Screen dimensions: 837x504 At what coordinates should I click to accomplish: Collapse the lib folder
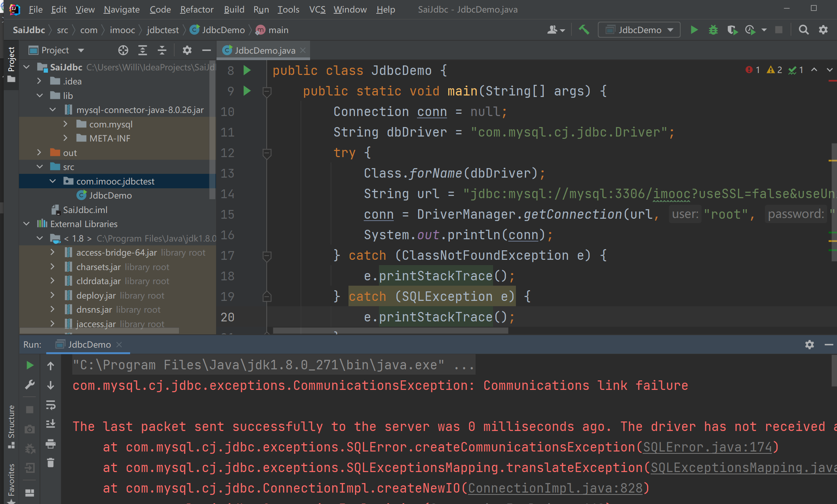[x=39, y=95]
